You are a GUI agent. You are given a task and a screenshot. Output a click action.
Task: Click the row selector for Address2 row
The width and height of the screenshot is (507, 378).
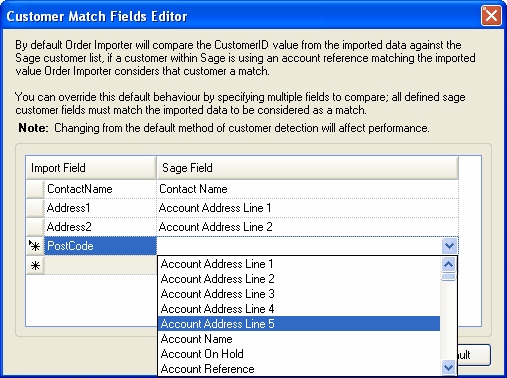(x=35, y=227)
